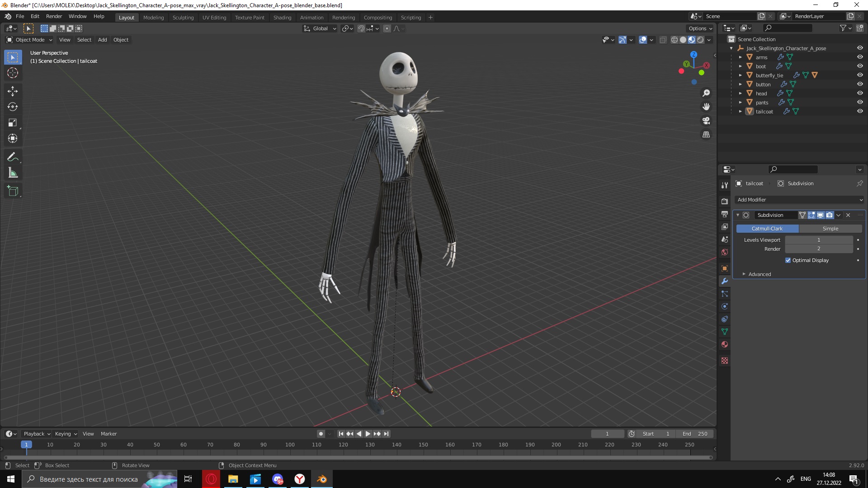868x488 pixels.
Task: Toggle modifier show in viewport icon
Action: tap(820, 215)
